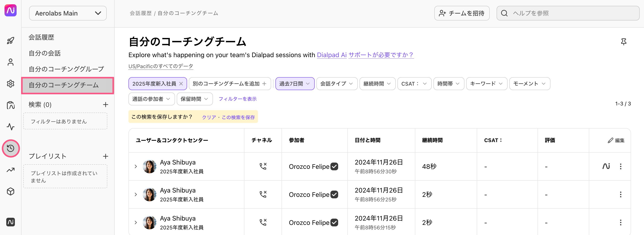Open more options menu for the 48秒 call row

click(621, 166)
